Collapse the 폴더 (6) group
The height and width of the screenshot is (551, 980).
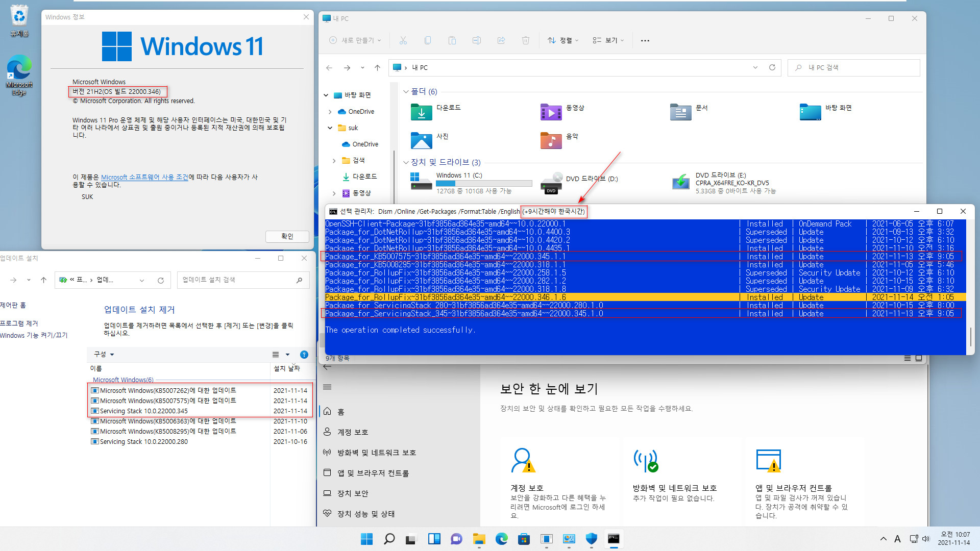406,92
